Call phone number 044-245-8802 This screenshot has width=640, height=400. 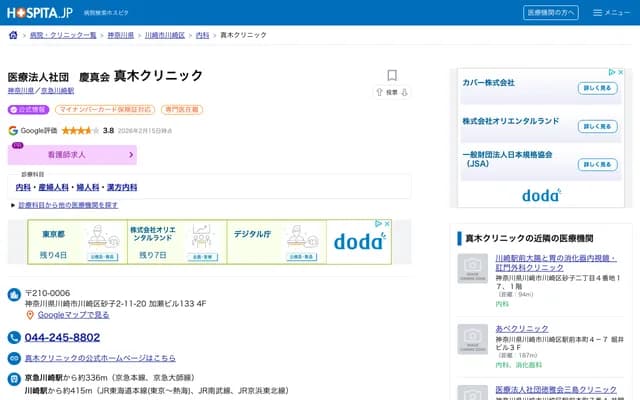click(62, 338)
